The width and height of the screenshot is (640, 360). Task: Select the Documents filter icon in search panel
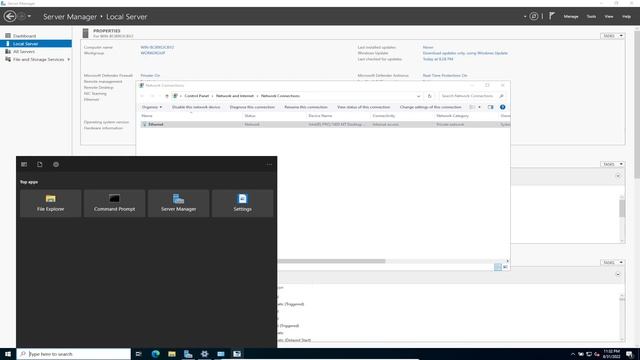tap(40, 164)
